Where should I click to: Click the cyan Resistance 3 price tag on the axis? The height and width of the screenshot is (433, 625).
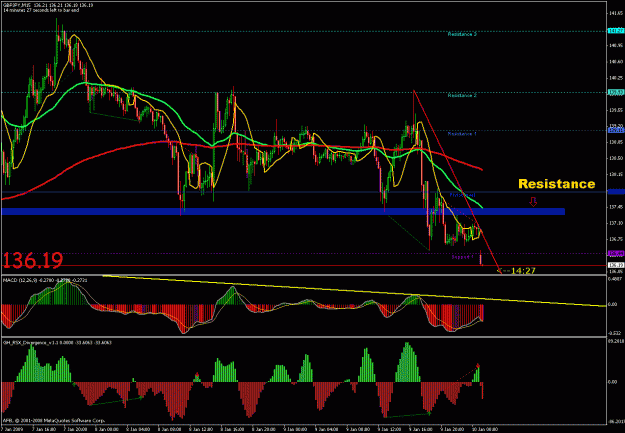tap(615, 31)
